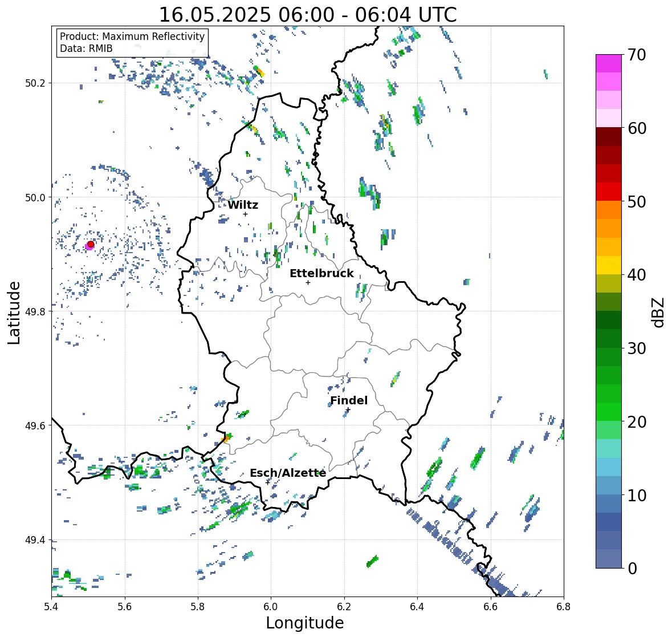672x637 pixels.
Task: Click the latitude 49.8 tick label
Action: (x=35, y=311)
